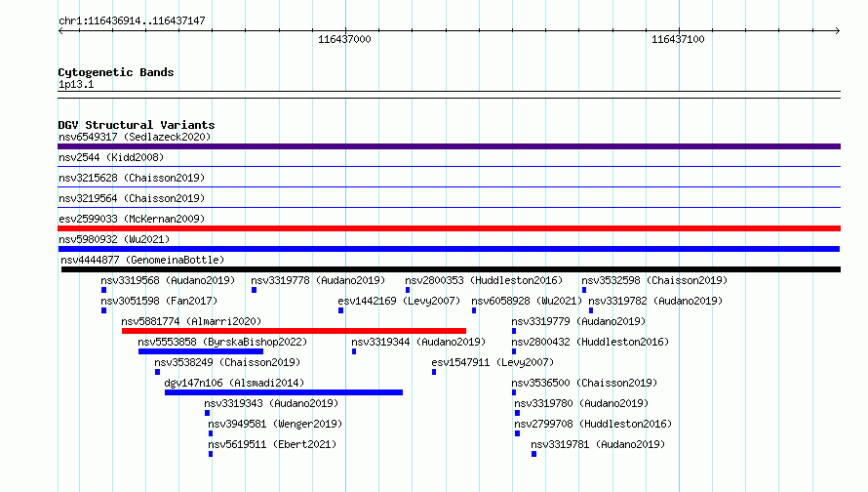
Task: Click the blue marker under nsv3319343
Action: (207, 413)
